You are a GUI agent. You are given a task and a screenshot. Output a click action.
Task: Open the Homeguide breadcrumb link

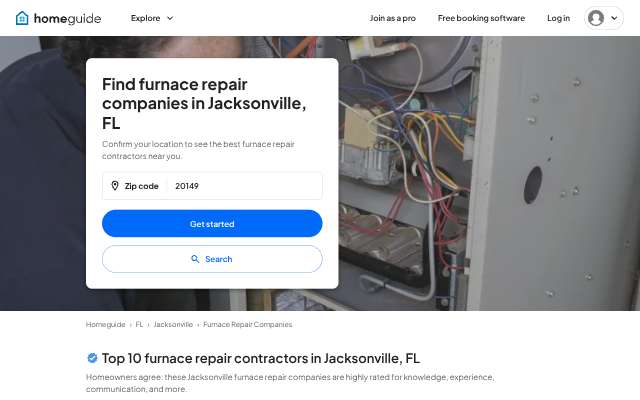click(105, 324)
